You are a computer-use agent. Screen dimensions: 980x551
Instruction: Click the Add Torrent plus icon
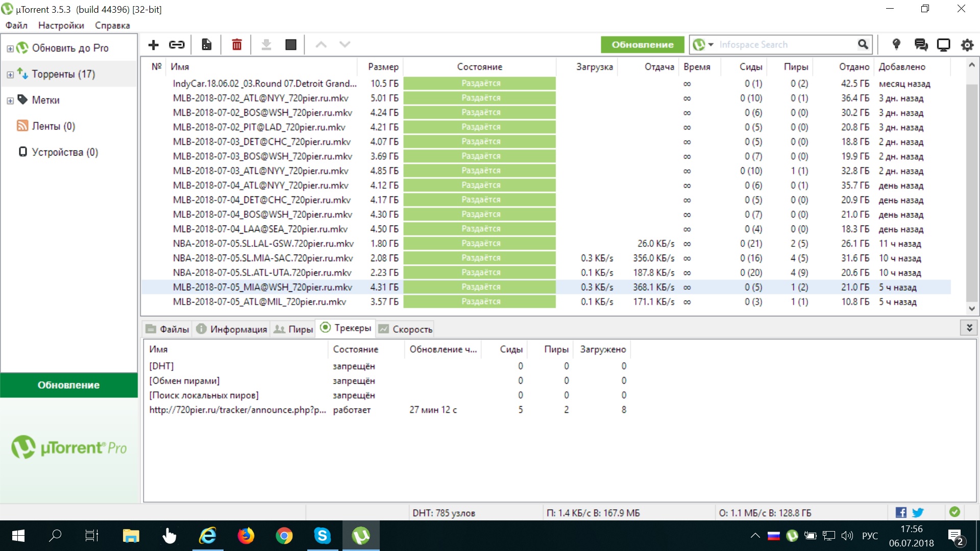pos(153,45)
